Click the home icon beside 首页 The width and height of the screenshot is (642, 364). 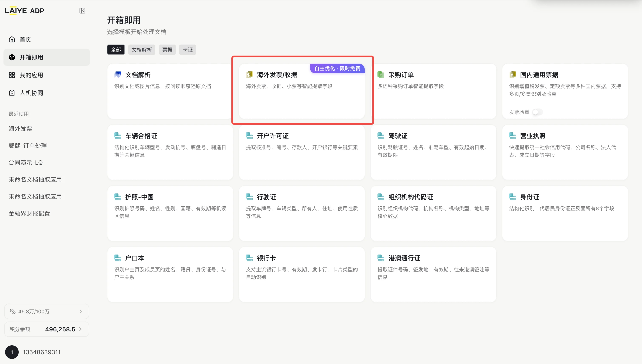12,39
